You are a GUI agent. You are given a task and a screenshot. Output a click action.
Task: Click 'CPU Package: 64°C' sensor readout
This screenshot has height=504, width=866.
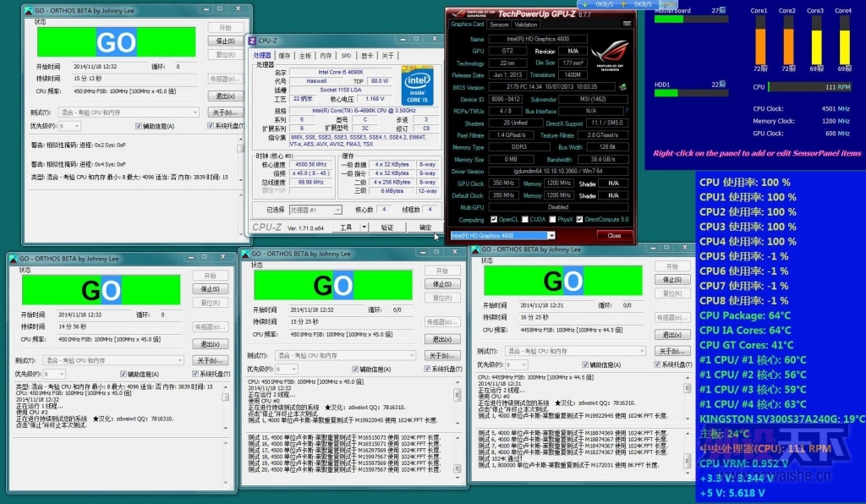745,315
